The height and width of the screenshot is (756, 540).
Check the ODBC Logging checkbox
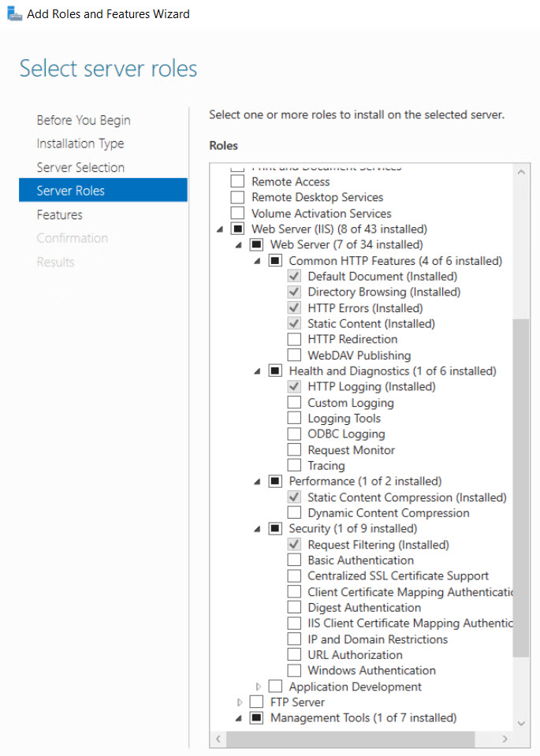pyautogui.click(x=294, y=434)
